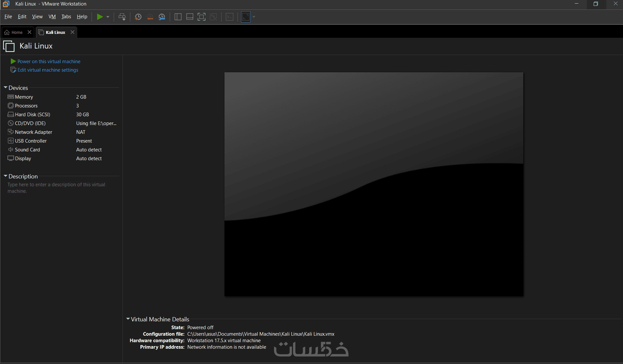Open the VM menu

point(52,17)
